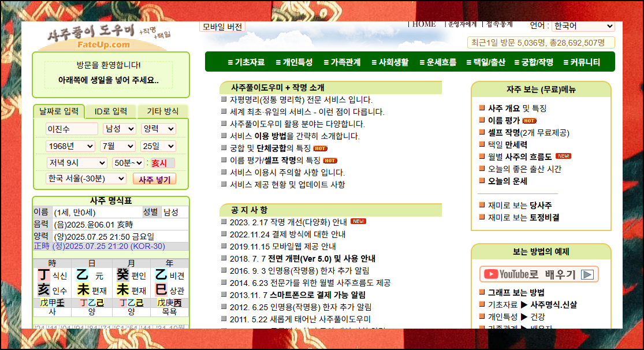
Task: Go to HOME link at top
Action: point(423,24)
